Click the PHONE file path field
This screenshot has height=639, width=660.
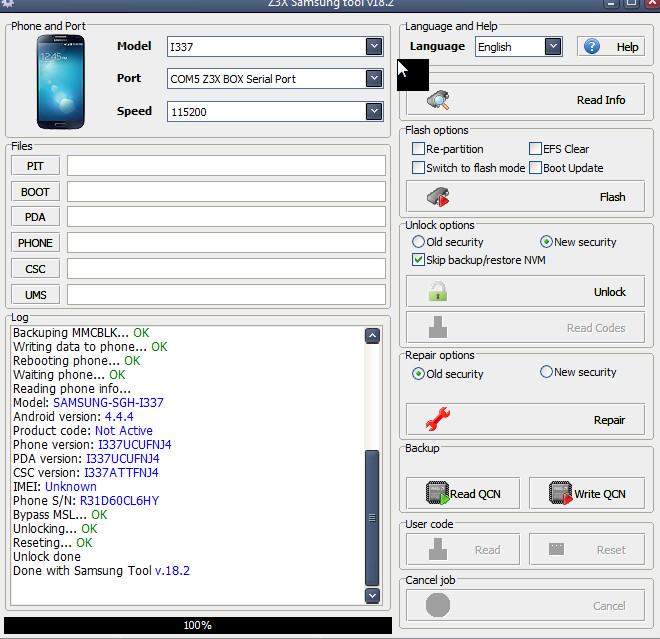(x=226, y=243)
